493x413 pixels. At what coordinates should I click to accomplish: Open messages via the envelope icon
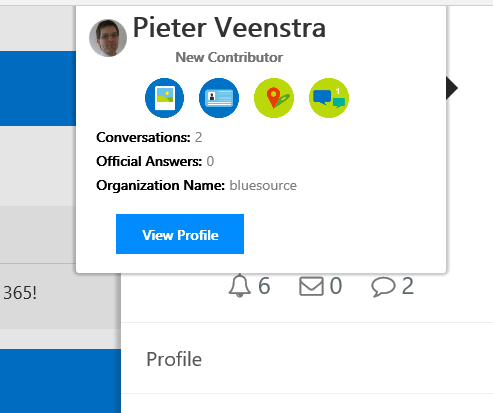[x=311, y=286]
